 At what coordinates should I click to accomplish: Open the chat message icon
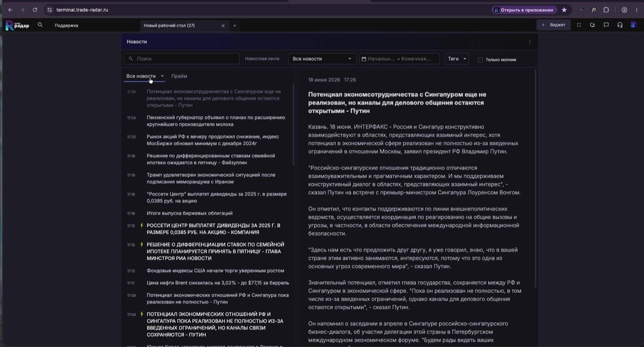point(606,25)
